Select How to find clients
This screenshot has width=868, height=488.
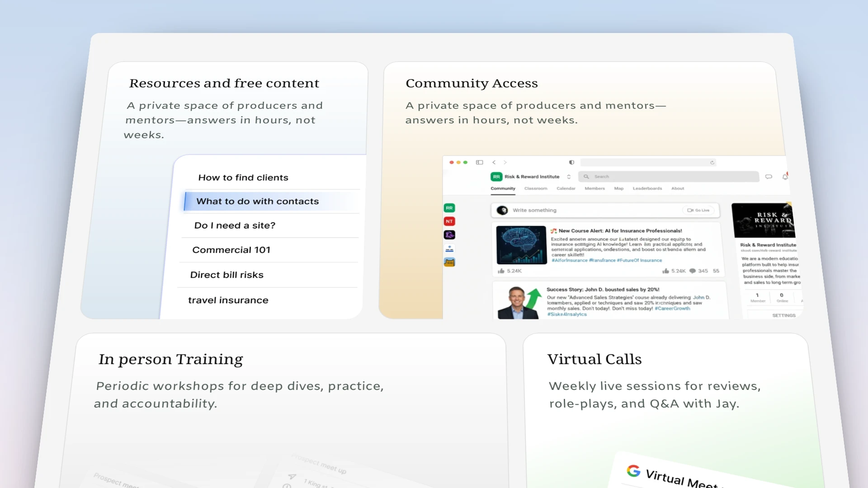pos(243,178)
